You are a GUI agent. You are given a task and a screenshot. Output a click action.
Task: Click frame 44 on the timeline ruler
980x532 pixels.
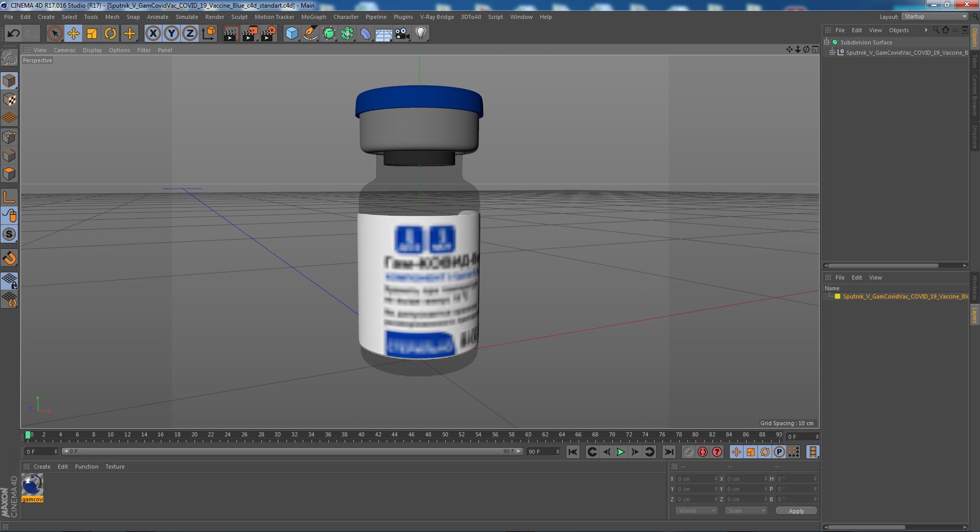coord(394,434)
